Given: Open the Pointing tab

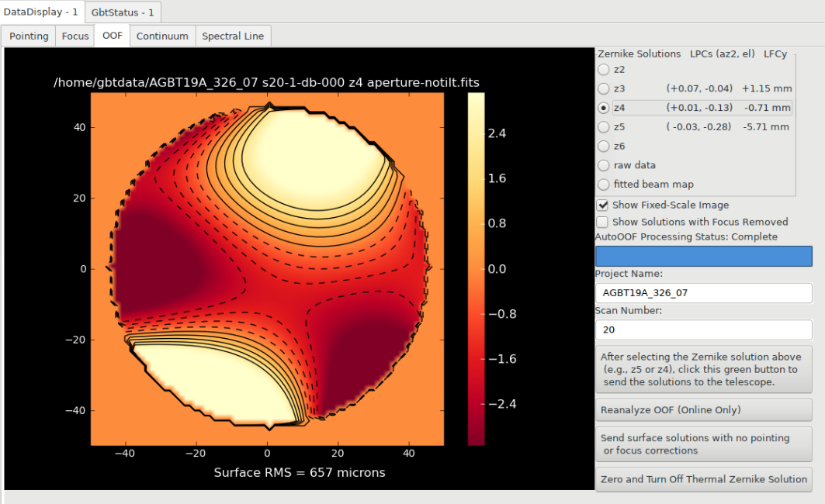Looking at the screenshot, I should point(29,36).
